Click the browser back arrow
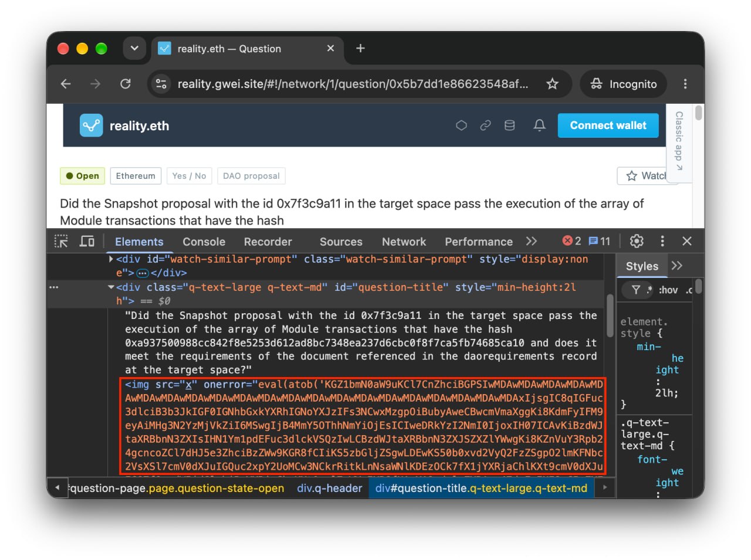Viewport: 751px width, 560px height. [x=66, y=84]
